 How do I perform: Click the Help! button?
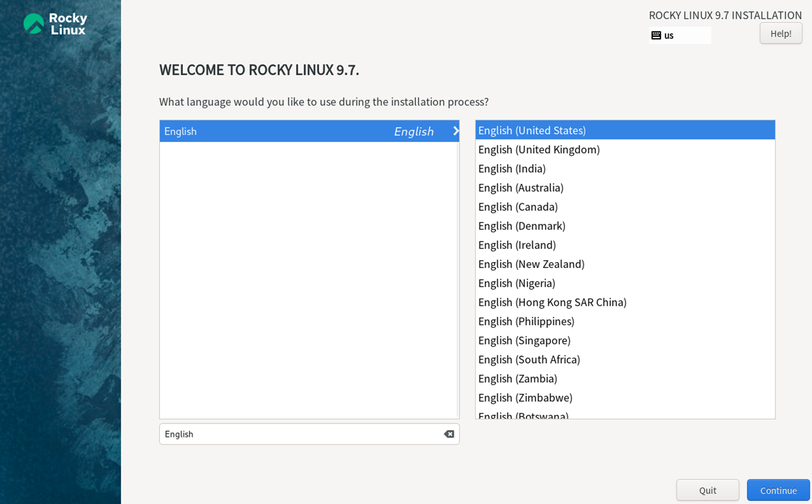781,33
